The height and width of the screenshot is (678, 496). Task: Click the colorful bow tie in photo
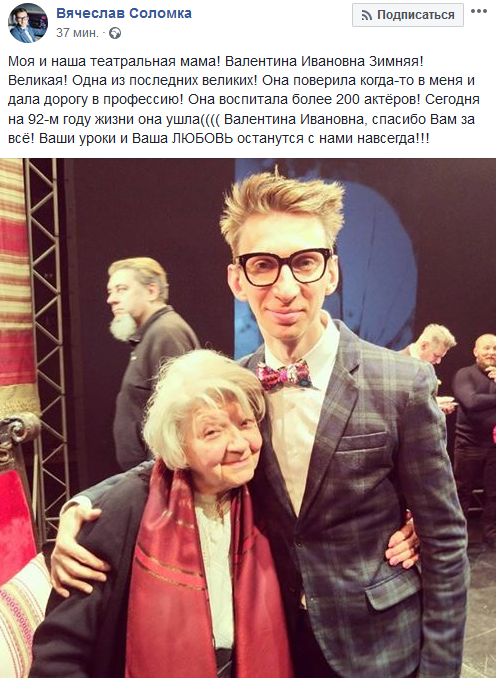(x=283, y=374)
